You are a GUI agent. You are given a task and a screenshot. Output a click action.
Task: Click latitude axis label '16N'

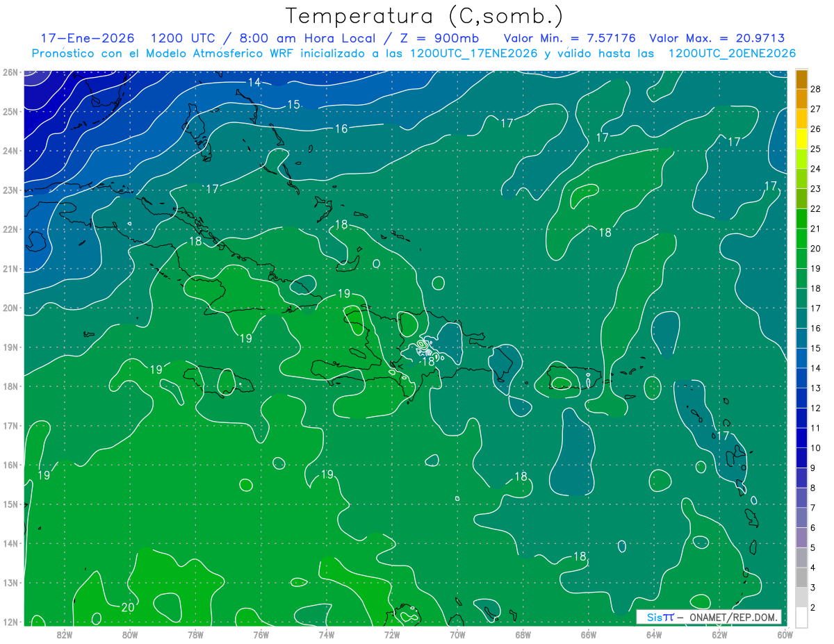10,465
